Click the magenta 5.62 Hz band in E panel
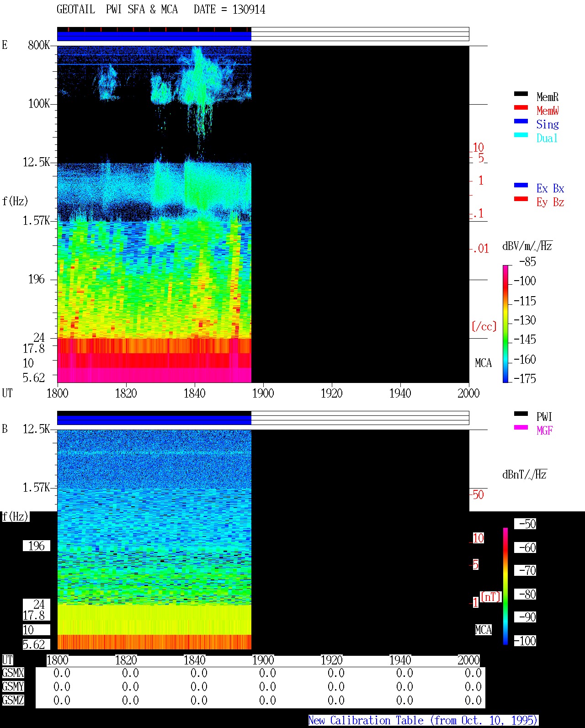 [x=154, y=375]
